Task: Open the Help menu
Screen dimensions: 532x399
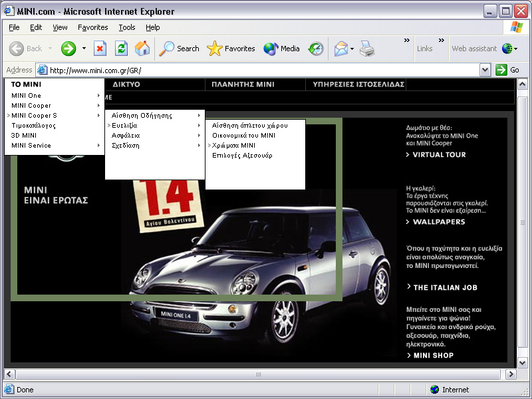Action: (153, 27)
